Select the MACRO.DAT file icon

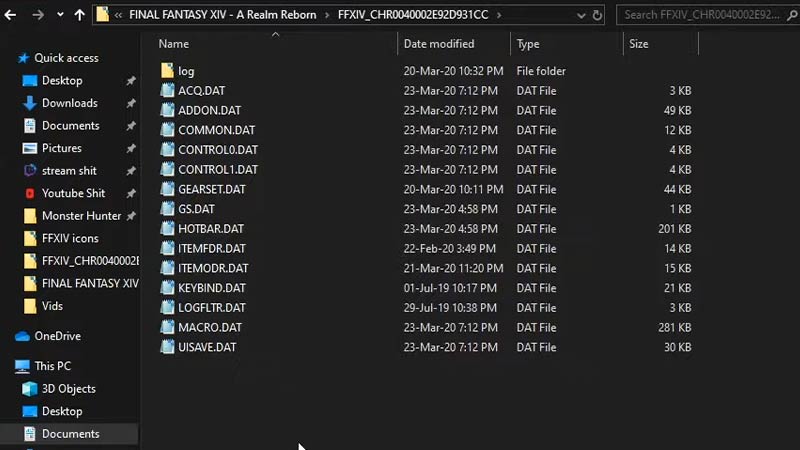tap(167, 327)
